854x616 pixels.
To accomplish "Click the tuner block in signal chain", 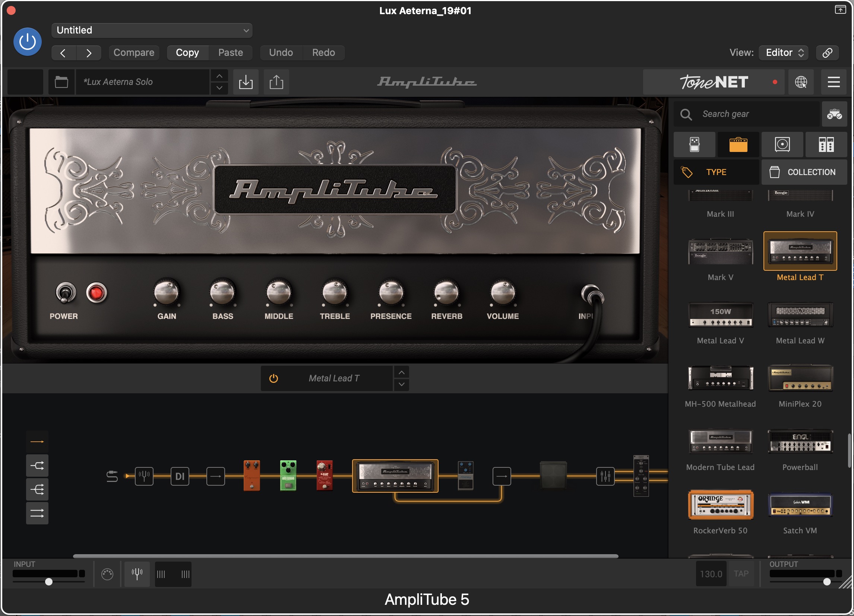I will click(x=144, y=476).
